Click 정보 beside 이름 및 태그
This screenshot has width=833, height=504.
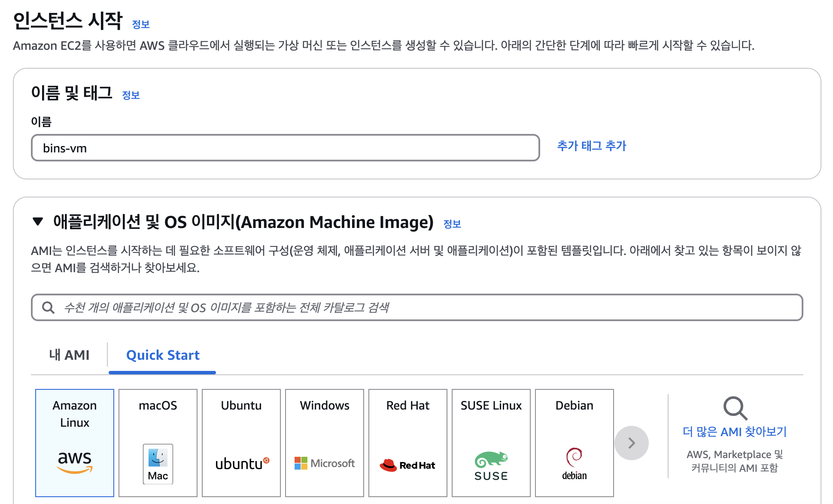coord(131,95)
